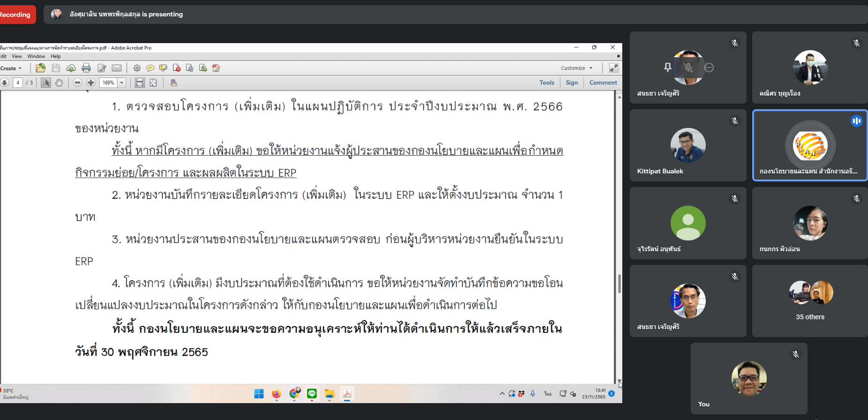Click the Open file folder icon

tap(41, 68)
